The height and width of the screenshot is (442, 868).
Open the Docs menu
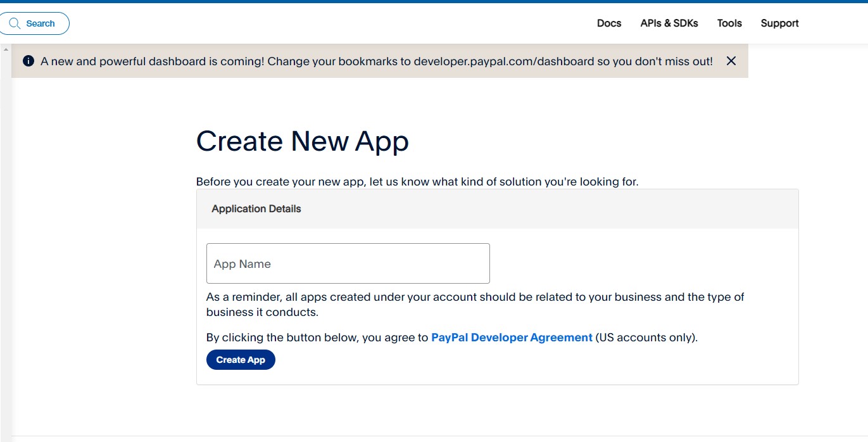click(x=609, y=23)
